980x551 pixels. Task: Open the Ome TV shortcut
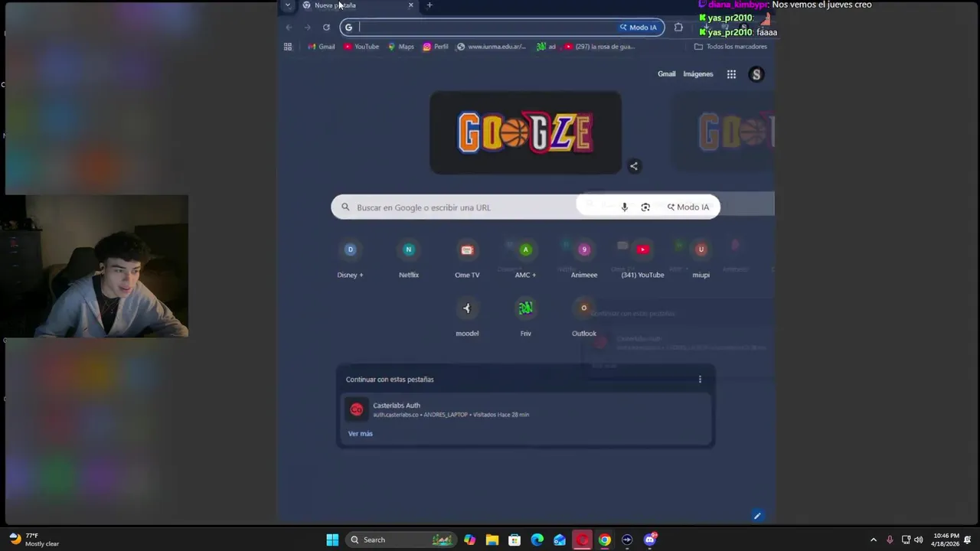(467, 259)
